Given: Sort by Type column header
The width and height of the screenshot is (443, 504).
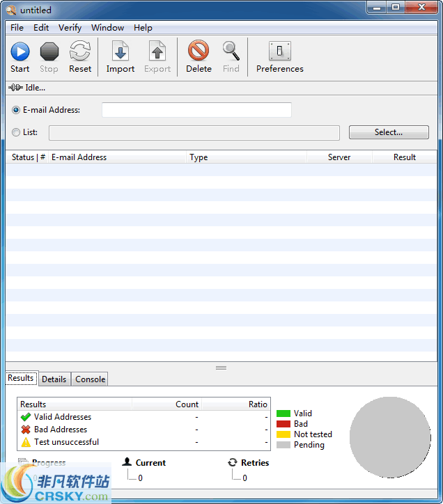Looking at the screenshot, I should (247, 157).
